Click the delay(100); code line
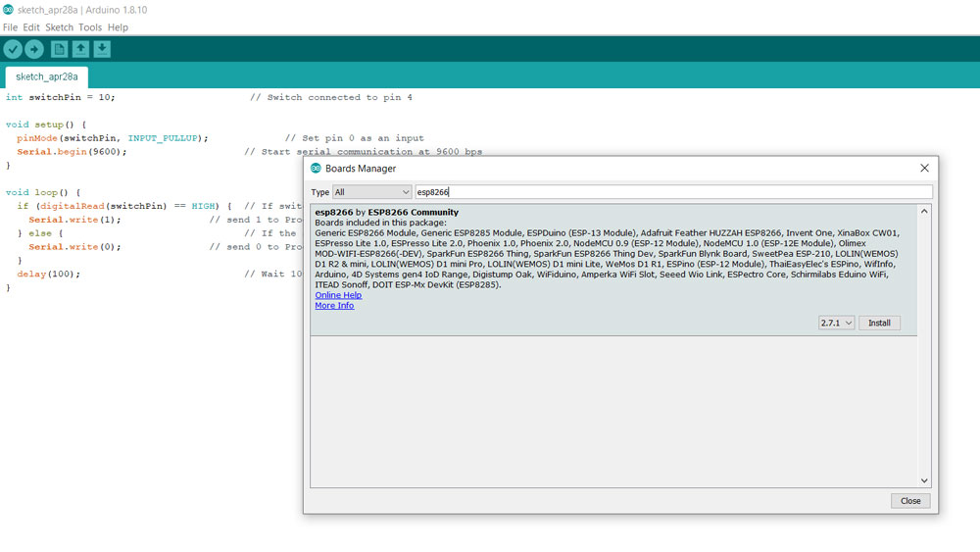Viewport: 980px width, 552px height. point(49,275)
